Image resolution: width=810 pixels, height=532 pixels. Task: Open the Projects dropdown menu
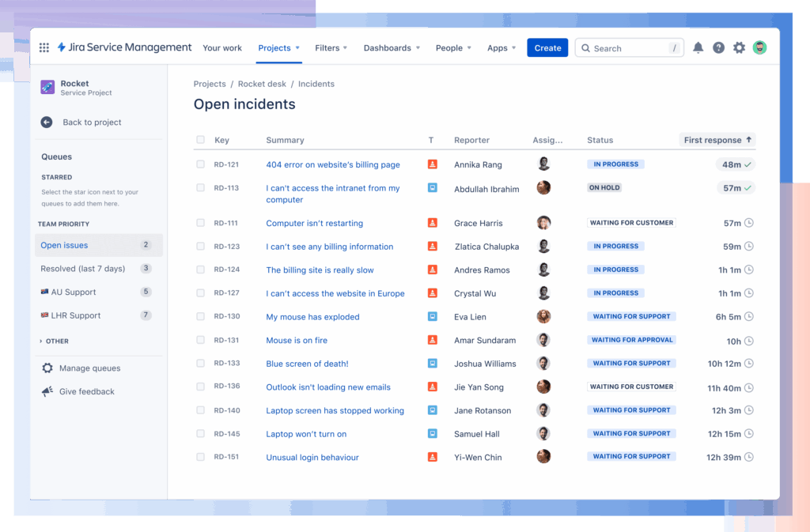[x=278, y=48]
